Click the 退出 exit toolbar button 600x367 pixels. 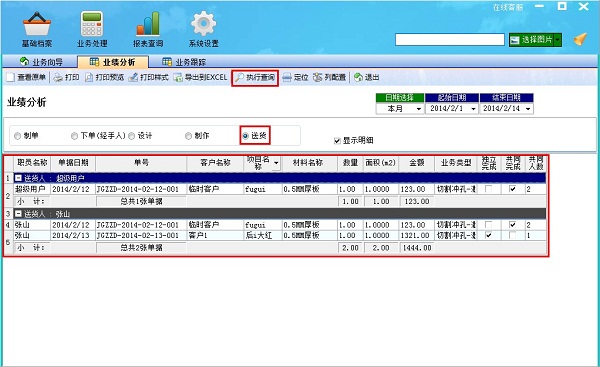click(367, 77)
